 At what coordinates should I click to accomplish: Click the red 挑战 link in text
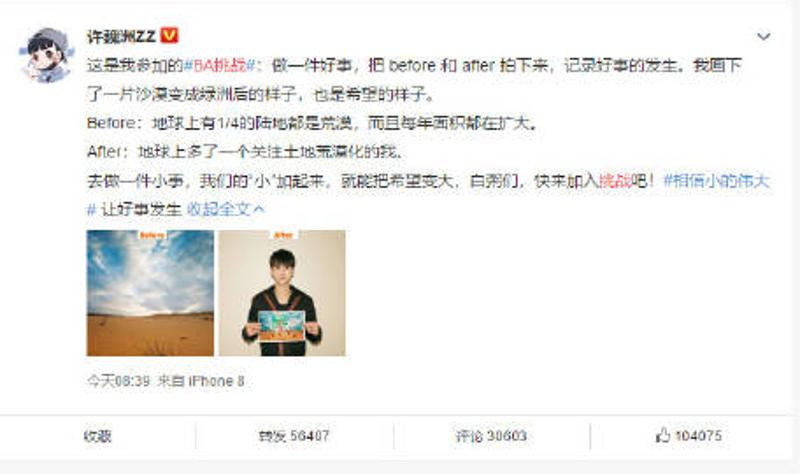click(x=615, y=181)
